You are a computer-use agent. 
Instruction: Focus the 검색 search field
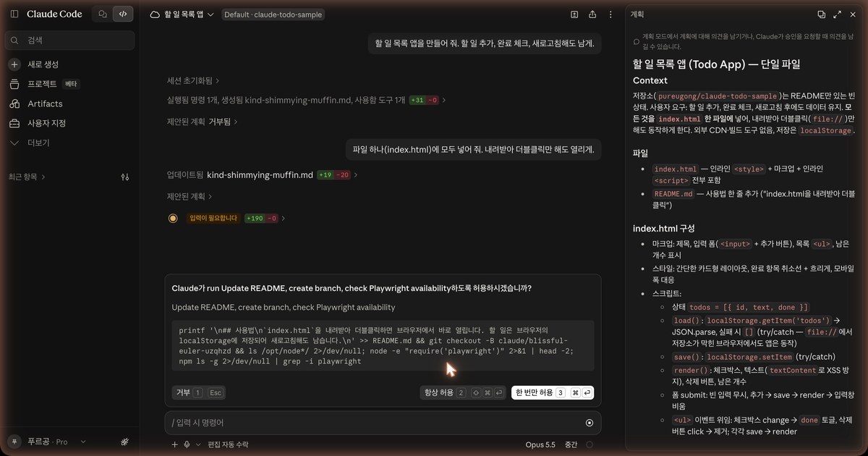69,41
